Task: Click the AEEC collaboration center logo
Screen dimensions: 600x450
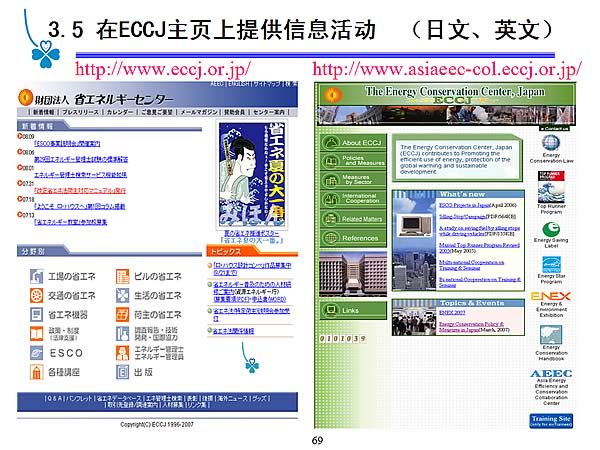Action: click(x=551, y=373)
